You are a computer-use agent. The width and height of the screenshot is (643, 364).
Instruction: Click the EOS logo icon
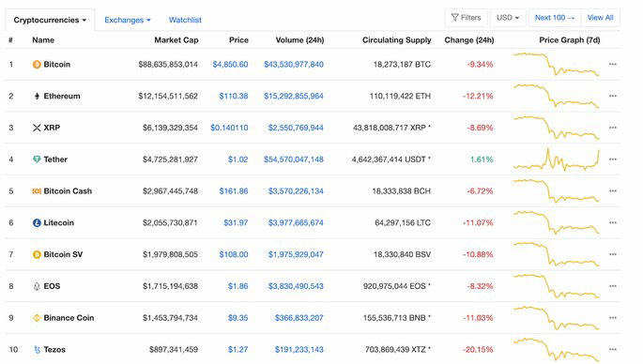(37, 286)
